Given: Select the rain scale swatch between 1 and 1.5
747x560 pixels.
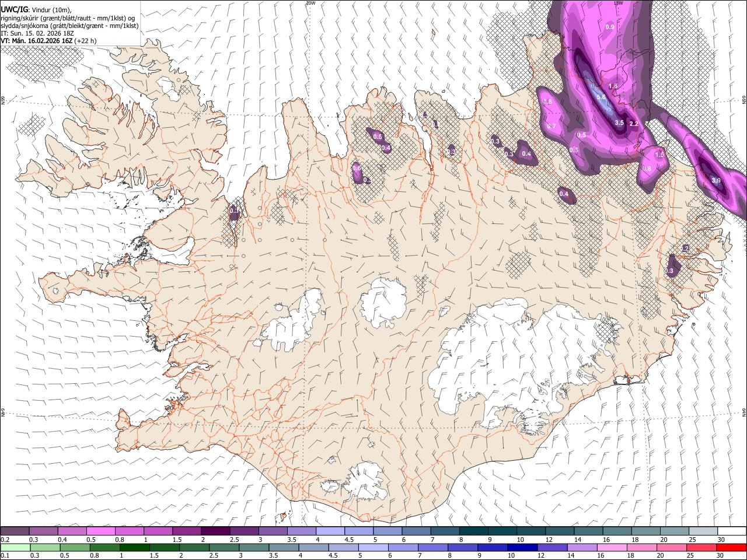Looking at the screenshot, I should tap(135, 547).
